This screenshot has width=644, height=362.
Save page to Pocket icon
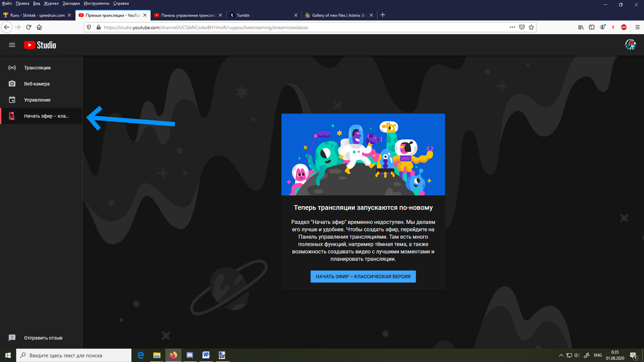click(x=522, y=27)
